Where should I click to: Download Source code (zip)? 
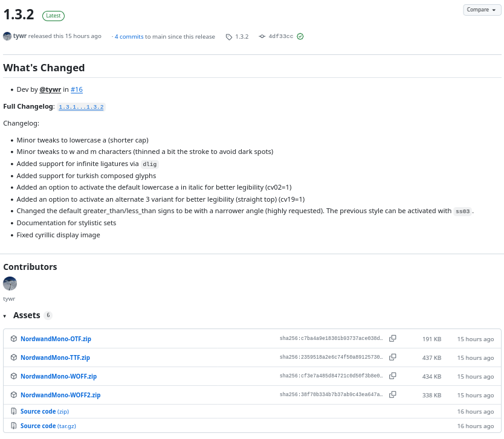pyautogui.click(x=45, y=411)
